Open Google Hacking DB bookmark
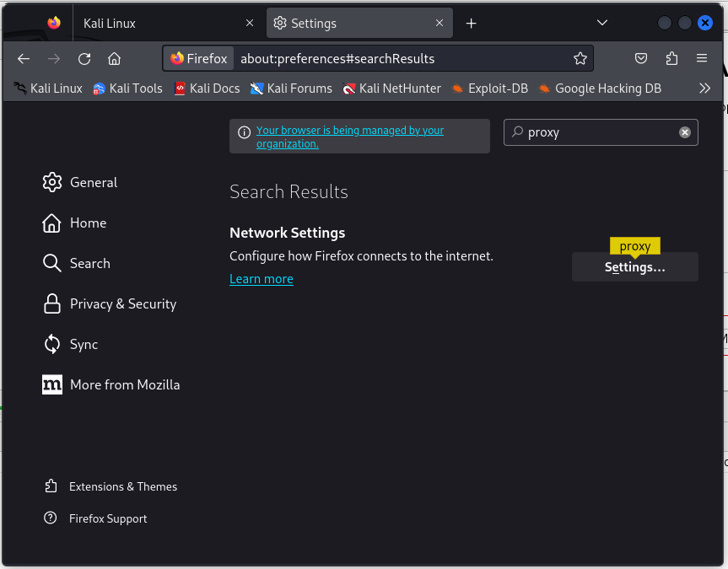 [600, 89]
